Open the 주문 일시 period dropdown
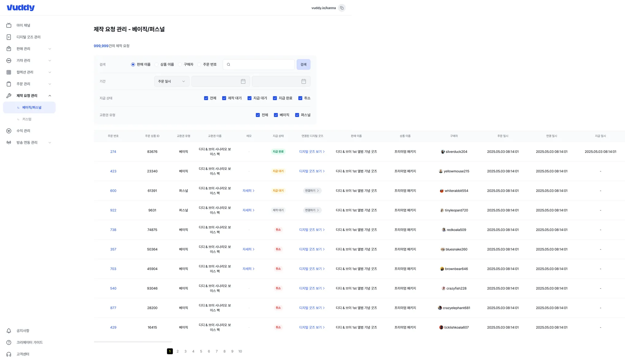The width and height of the screenshot is (625, 364). coord(172,81)
